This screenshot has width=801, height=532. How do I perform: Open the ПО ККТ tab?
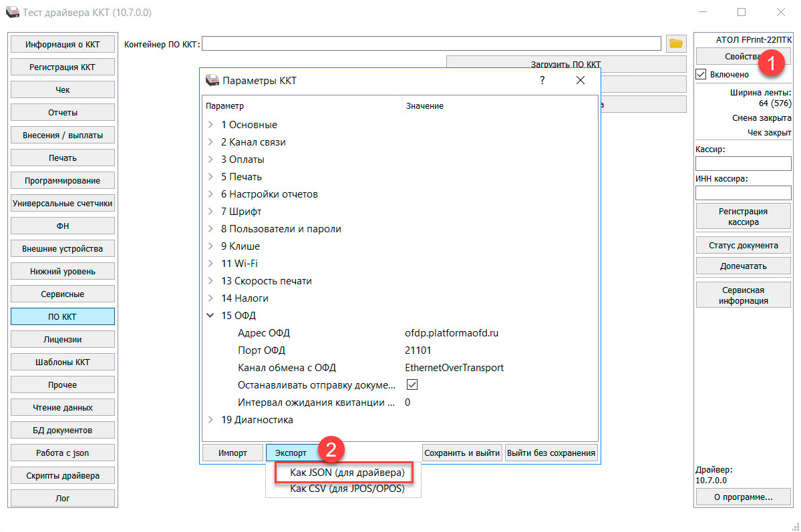63,316
